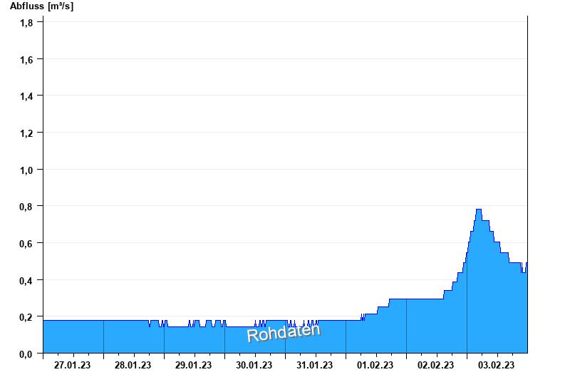Select the 0,2 y-axis label
The width and height of the screenshot is (570, 392).
point(26,317)
